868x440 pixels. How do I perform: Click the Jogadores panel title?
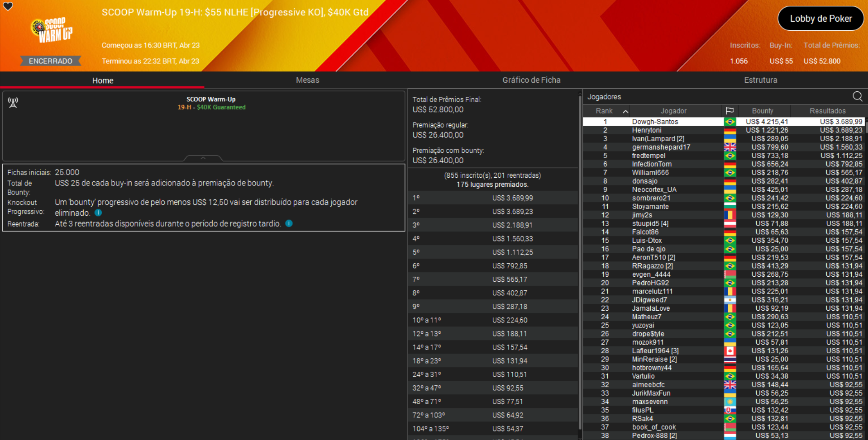pyautogui.click(x=604, y=97)
